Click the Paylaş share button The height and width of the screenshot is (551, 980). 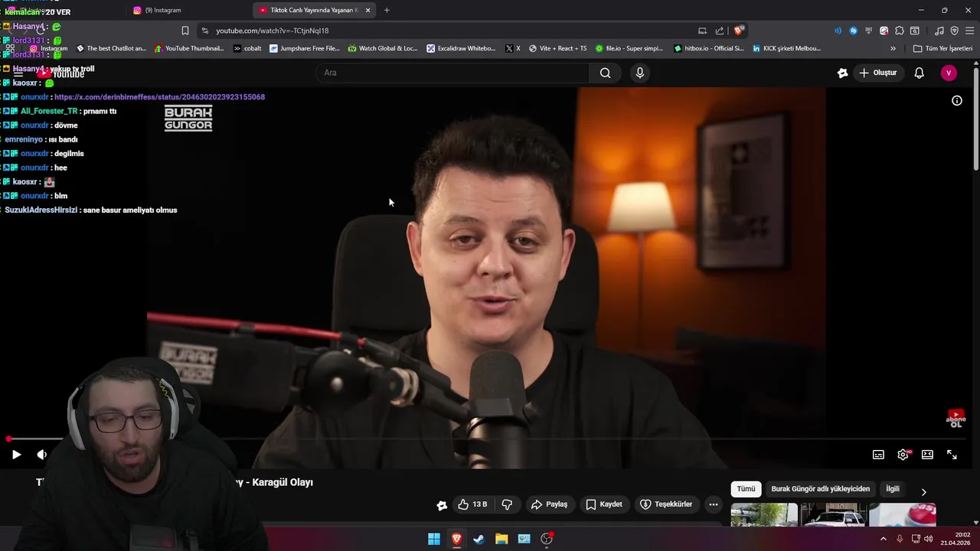[549, 504]
